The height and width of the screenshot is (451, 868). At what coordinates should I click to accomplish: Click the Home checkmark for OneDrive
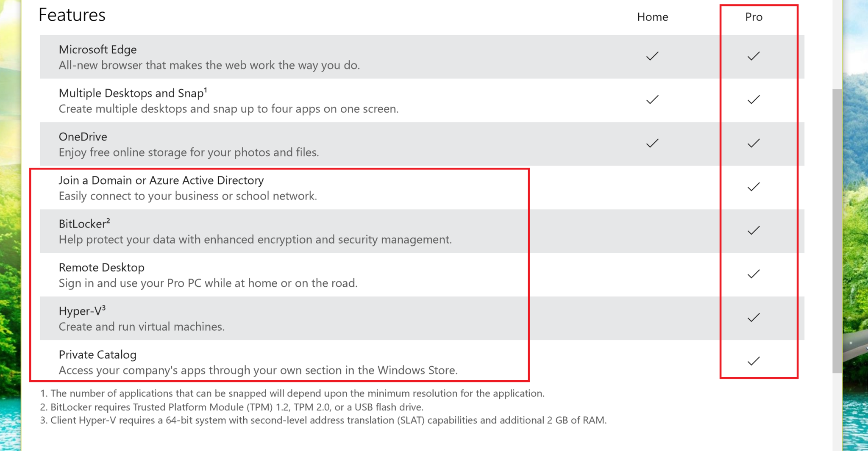coord(652,144)
